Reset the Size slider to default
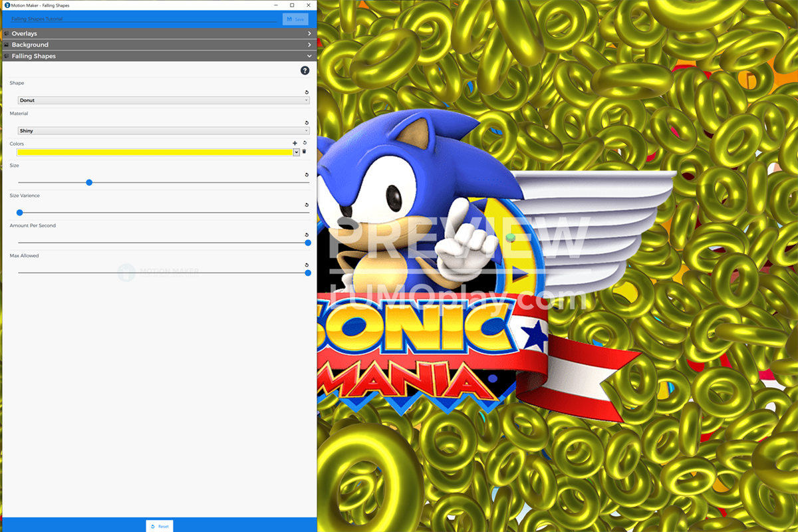This screenshot has height=532, width=798. (x=307, y=175)
